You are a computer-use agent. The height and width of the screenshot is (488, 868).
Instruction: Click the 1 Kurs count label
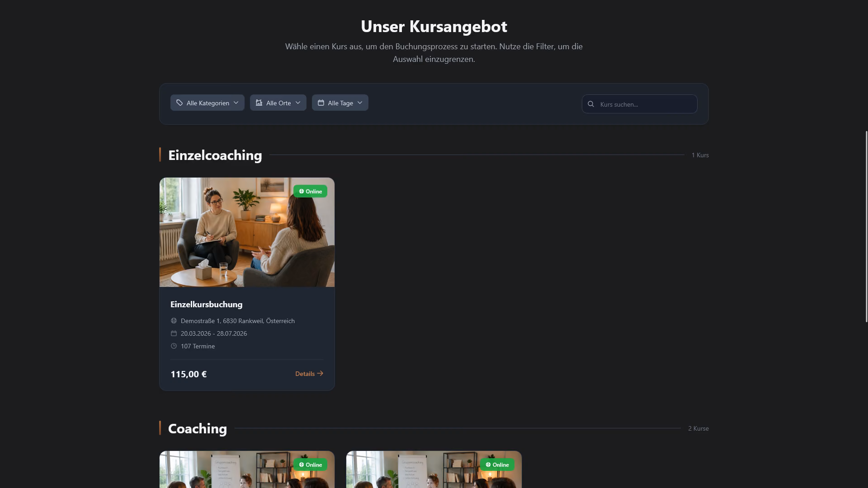(700, 155)
